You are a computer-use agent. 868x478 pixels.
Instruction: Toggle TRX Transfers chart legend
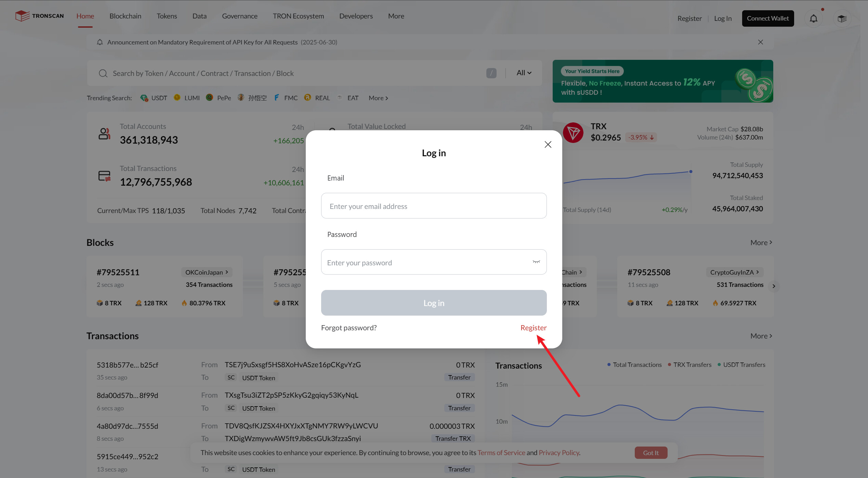689,365
